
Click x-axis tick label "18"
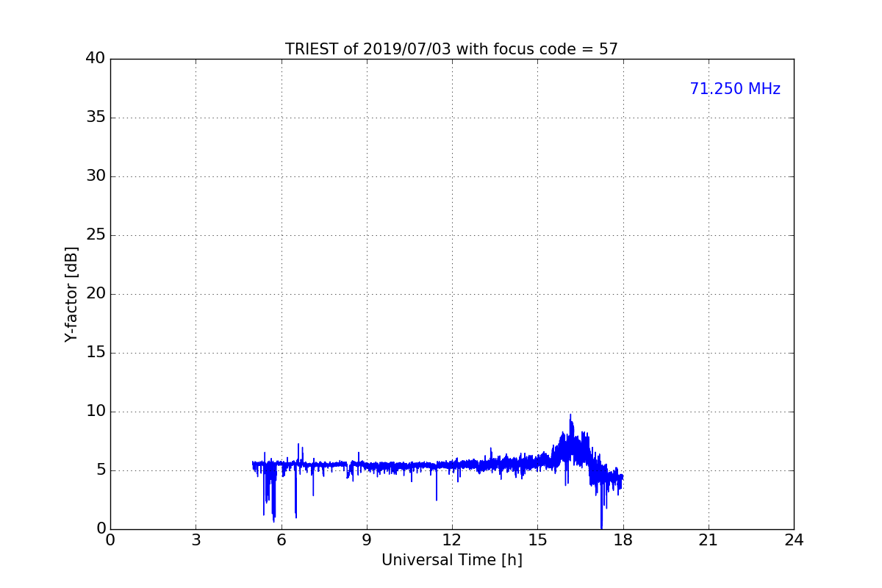click(x=623, y=540)
